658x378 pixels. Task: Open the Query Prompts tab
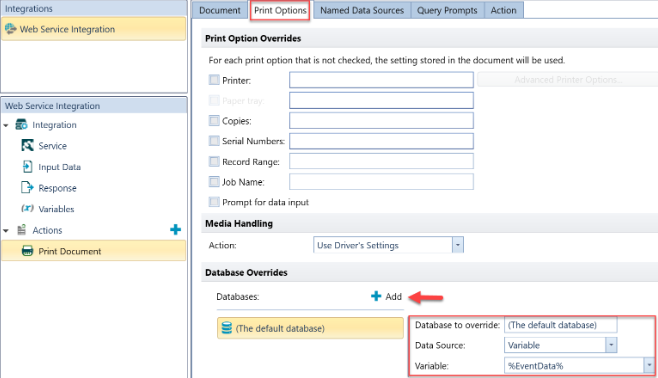447,10
